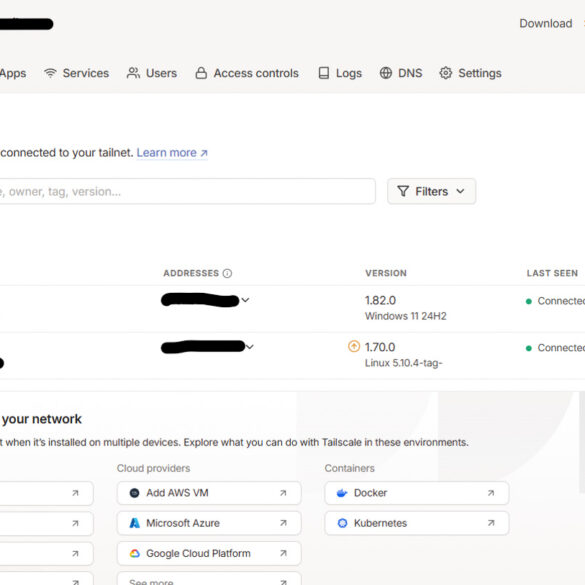Image resolution: width=585 pixels, height=585 pixels.
Task: Click the Containers heading
Action: (x=349, y=468)
